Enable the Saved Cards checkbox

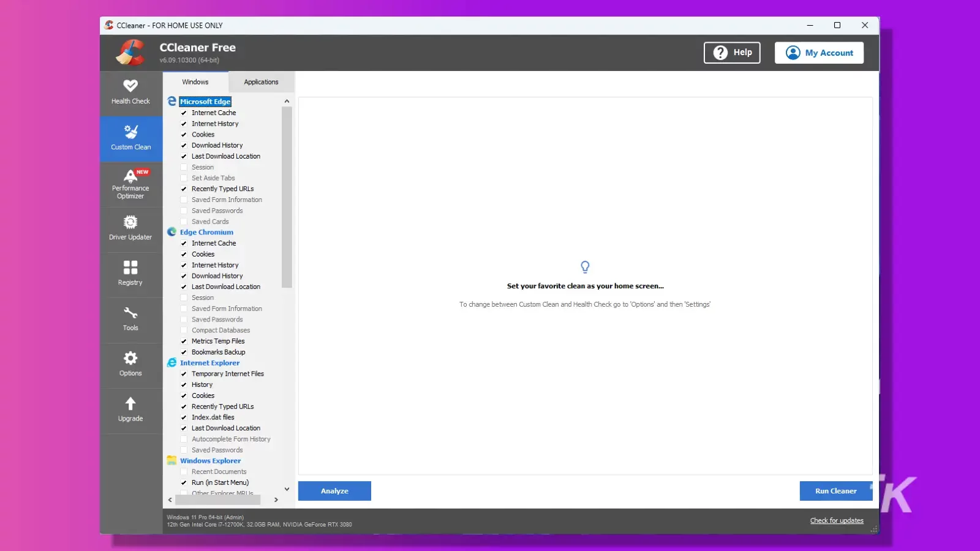click(184, 222)
